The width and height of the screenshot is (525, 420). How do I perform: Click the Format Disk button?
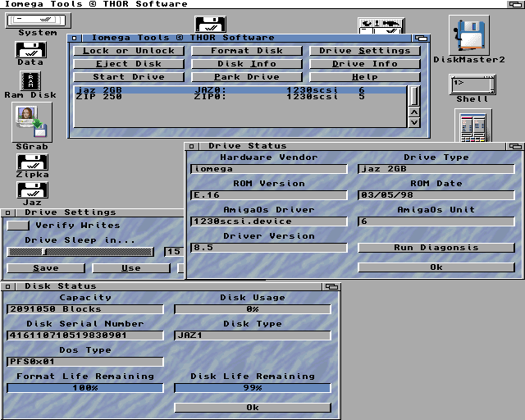[247, 51]
